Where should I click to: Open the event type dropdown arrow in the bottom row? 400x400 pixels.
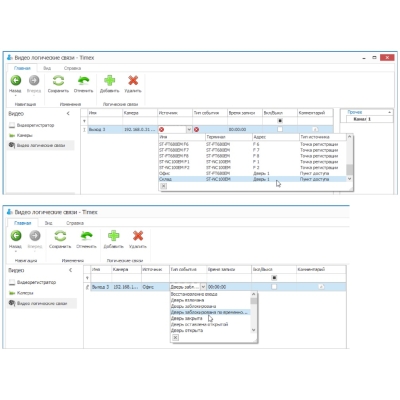tap(203, 287)
